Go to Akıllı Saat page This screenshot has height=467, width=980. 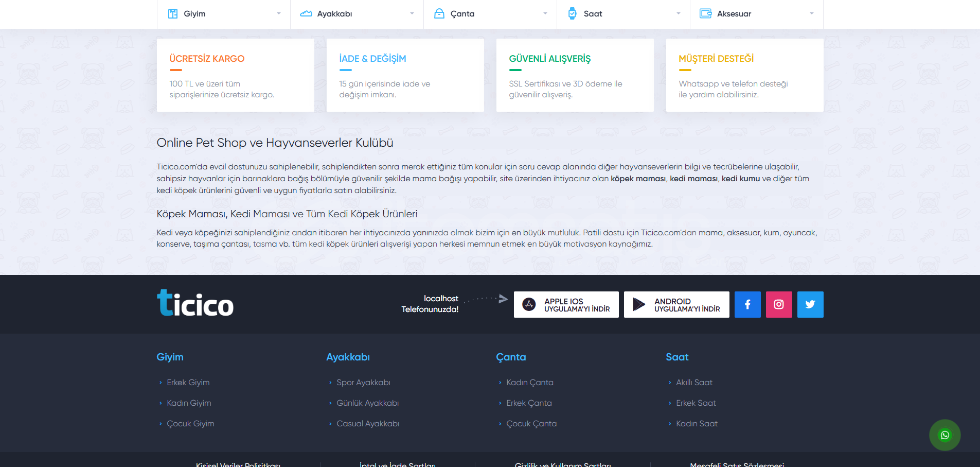694,383
